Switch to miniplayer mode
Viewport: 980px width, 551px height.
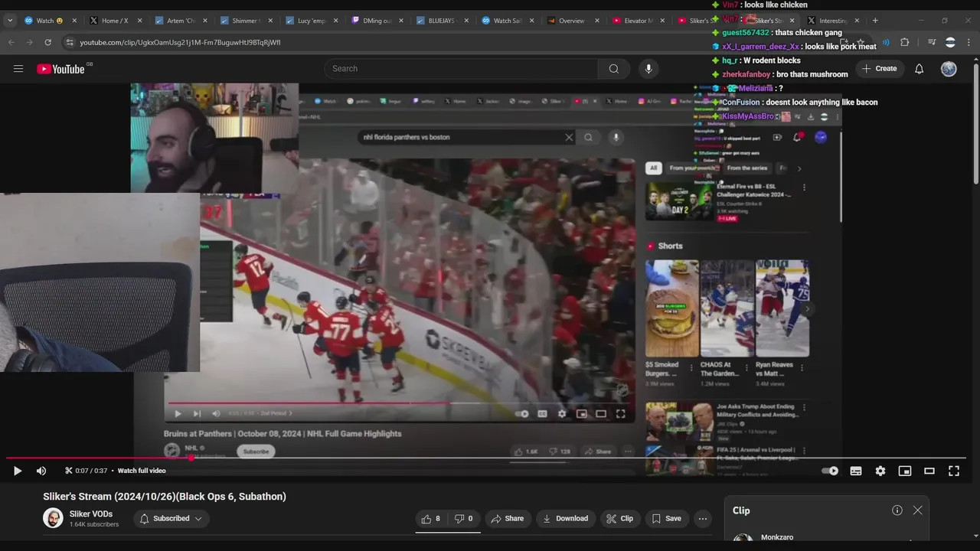tap(905, 471)
